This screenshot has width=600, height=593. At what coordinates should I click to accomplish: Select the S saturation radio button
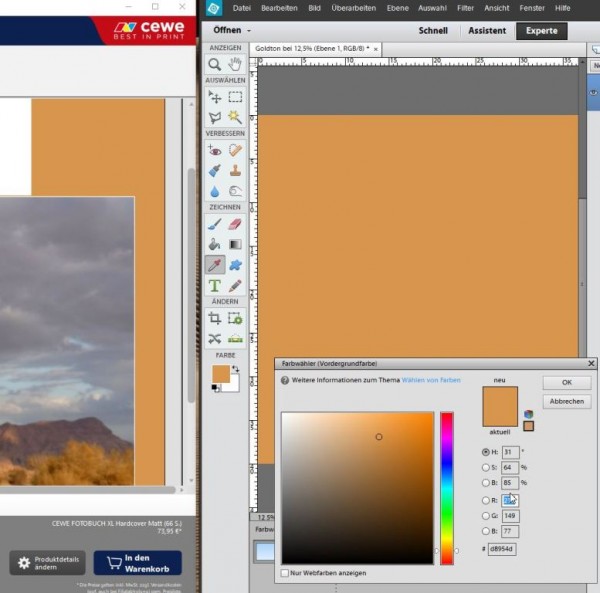[x=486, y=467]
